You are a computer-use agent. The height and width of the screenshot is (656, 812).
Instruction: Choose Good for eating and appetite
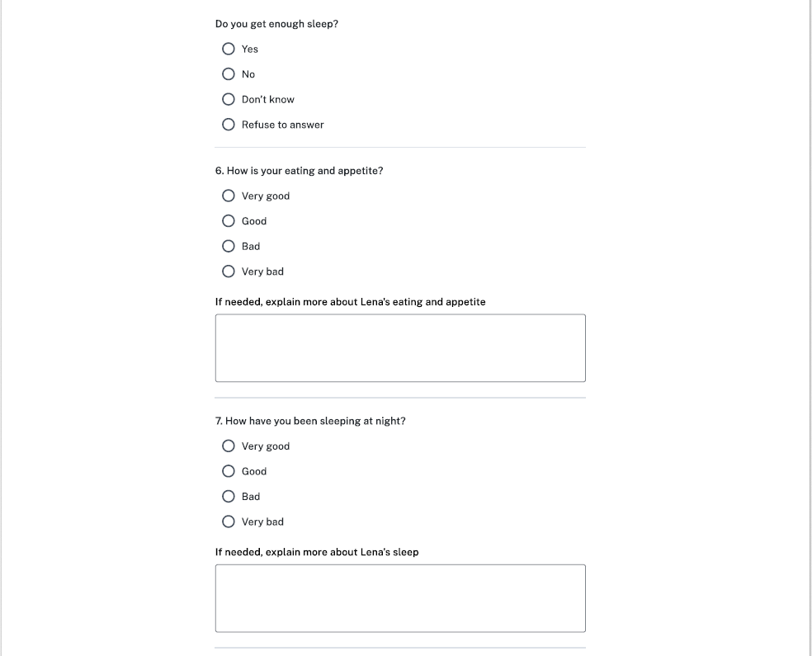click(229, 221)
